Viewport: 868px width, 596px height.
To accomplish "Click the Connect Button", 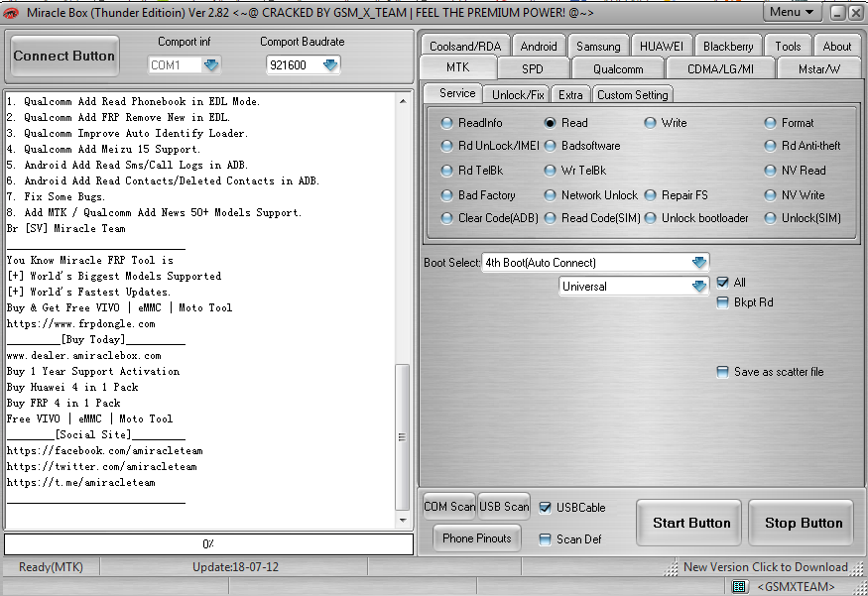I will pyautogui.click(x=64, y=56).
